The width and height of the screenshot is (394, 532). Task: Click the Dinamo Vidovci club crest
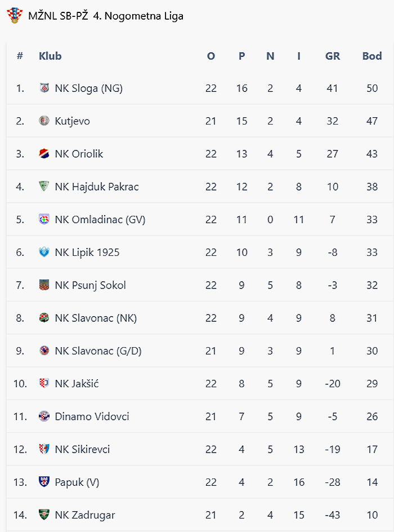[44, 416]
